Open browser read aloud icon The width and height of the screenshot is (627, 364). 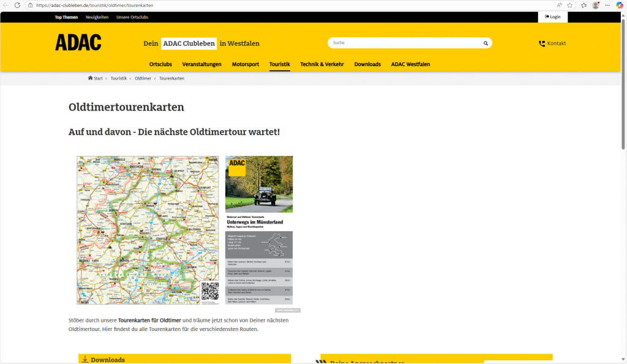pyautogui.click(x=559, y=5)
